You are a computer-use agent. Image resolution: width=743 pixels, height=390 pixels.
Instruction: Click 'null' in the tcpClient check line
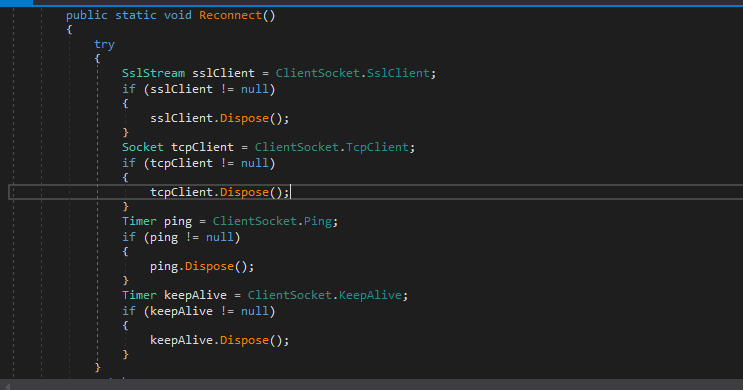[x=255, y=163]
